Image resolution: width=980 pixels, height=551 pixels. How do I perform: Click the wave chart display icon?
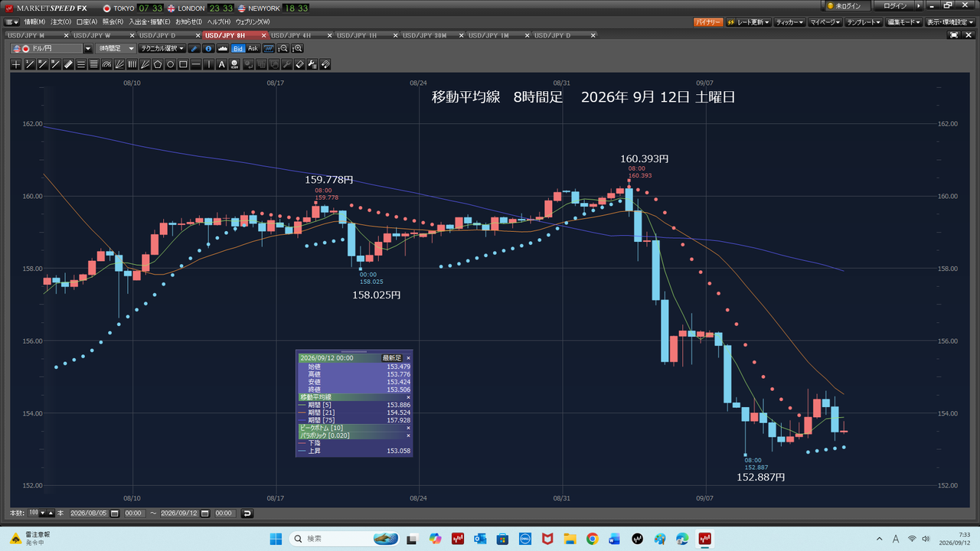(x=268, y=48)
